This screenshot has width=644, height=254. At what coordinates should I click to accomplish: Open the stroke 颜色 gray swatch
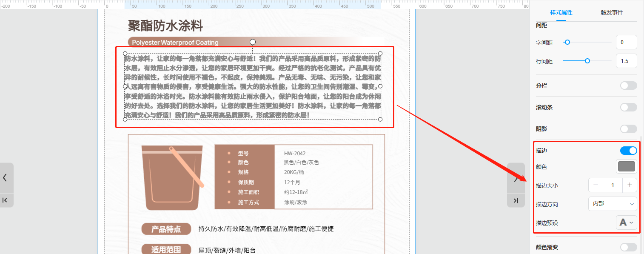[626, 166]
